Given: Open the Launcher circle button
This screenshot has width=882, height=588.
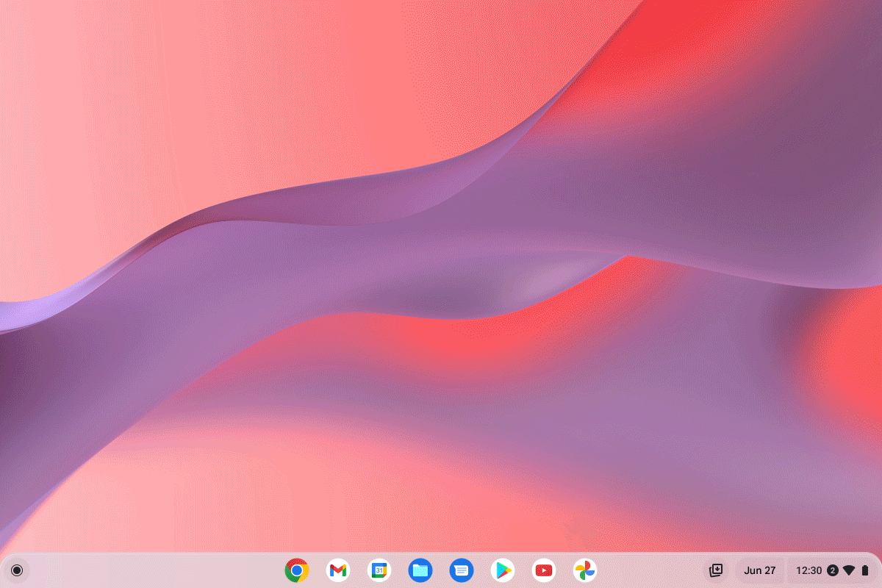Looking at the screenshot, I should click(17, 570).
